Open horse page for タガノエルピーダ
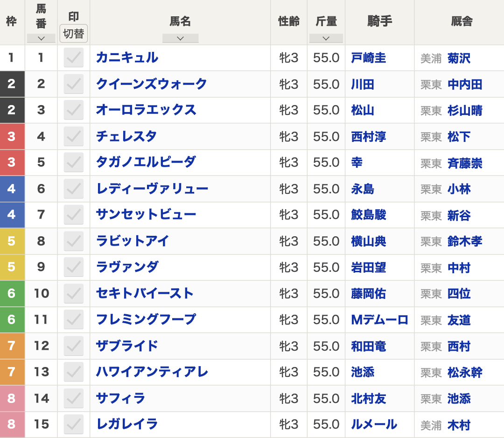504x438 pixels. tap(146, 162)
